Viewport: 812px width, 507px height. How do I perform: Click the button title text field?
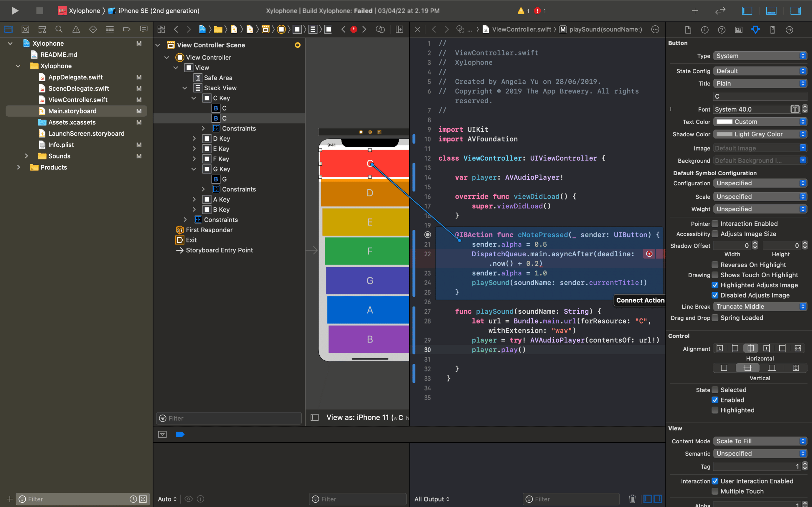click(x=760, y=97)
